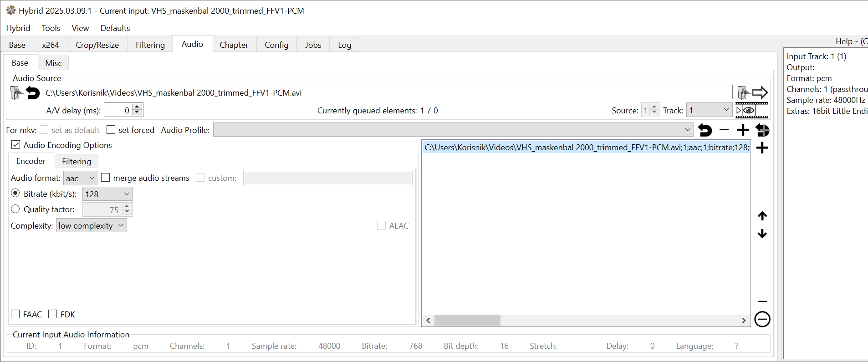Viewport: 868px width, 362px height.
Task: Open the Tools menu
Action: pyautogui.click(x=51, y=28)
